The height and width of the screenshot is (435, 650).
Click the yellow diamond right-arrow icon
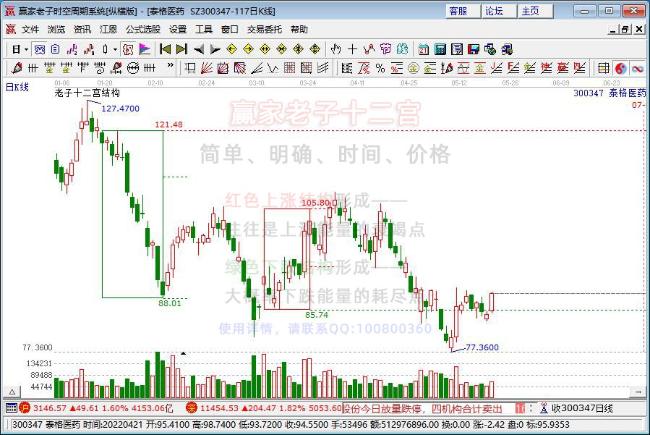[248, 49]
